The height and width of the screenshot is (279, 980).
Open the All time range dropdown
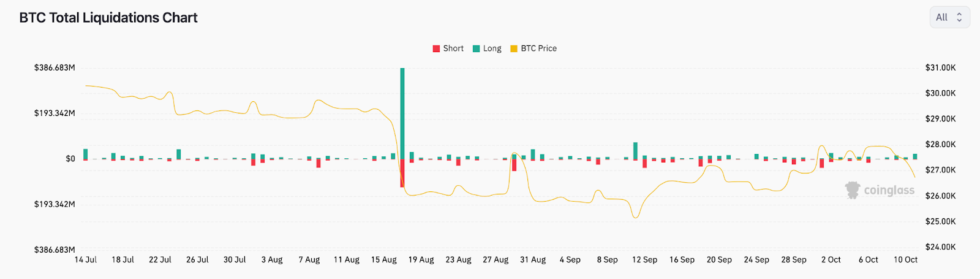949,17
